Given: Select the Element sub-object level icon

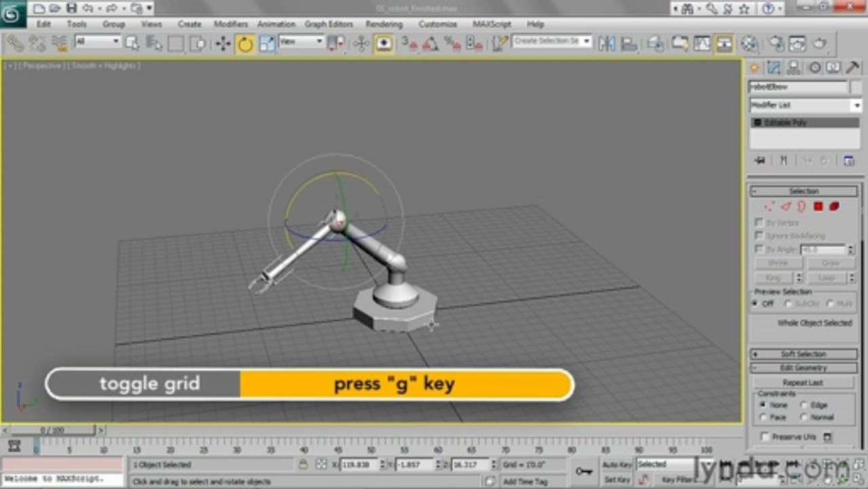Looking at the screenshot, I should tap(834, 206).
